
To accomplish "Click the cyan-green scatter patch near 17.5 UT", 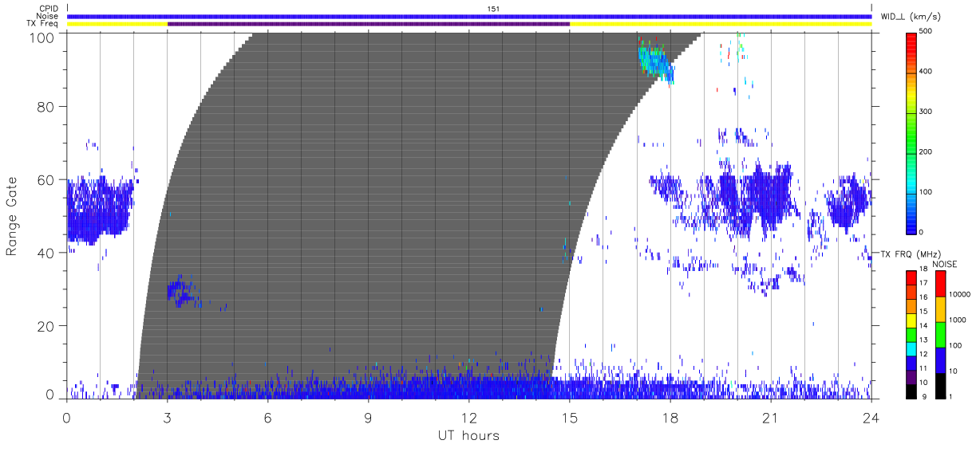I will 655,61.
